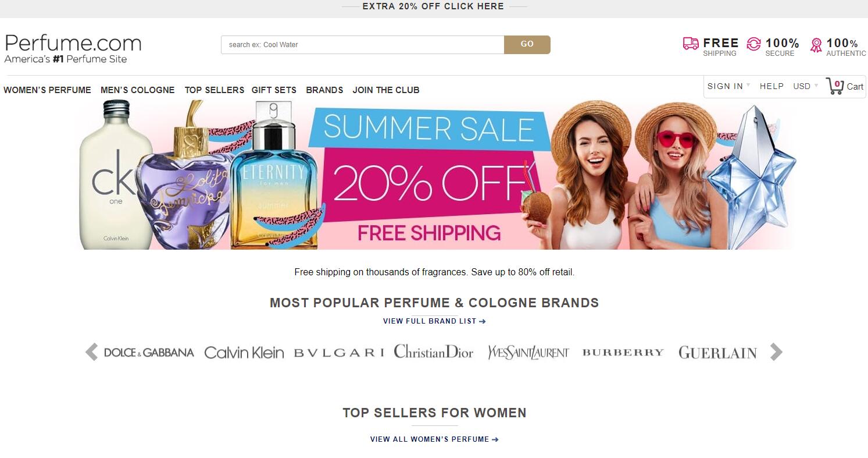The width and height of the screenshot is (868, 458).
Task: Click the 100% authentic ribbon icon
Action: tap(816, 45)
